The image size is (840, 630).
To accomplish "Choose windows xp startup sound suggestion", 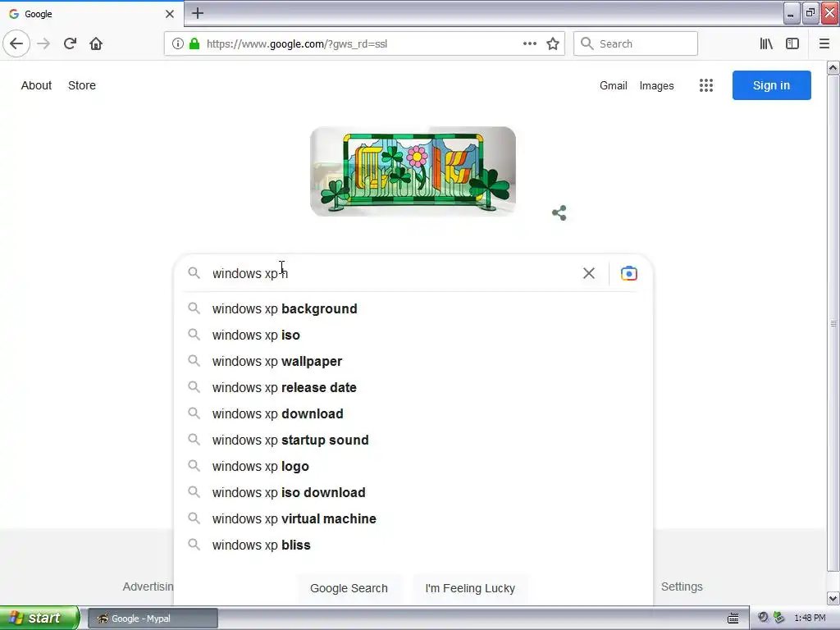I will pyautogui.click(x=413, y=440).
